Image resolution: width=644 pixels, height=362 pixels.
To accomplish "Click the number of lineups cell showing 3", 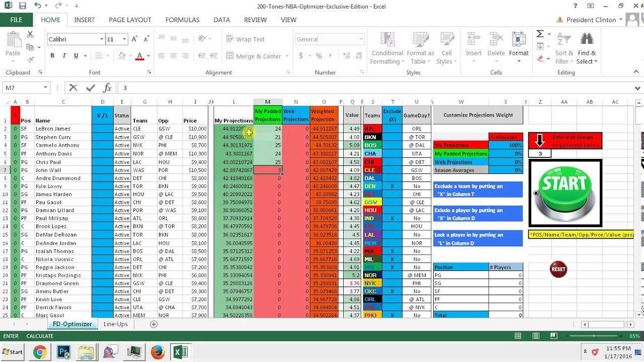I will [x=540, y=154].
